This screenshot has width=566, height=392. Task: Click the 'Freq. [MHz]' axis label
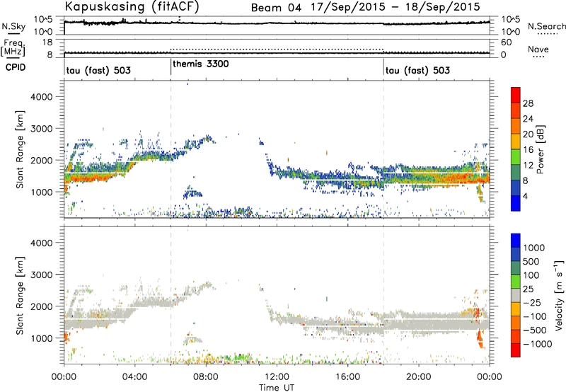click(13, 48)
